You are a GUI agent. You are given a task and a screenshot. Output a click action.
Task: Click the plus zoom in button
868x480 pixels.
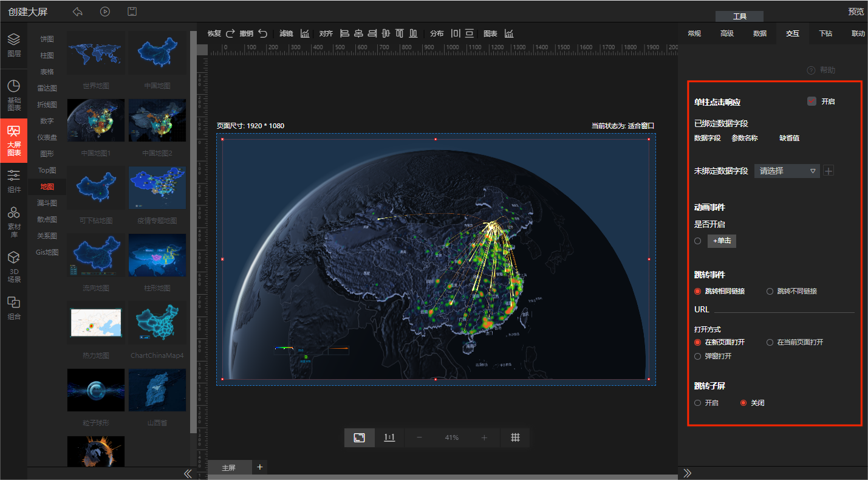(x=484, y=437)
